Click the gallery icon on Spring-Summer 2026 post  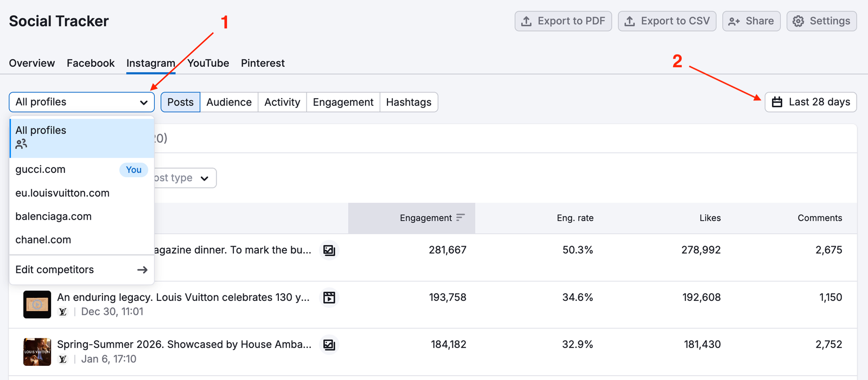pyautogui.click(x=329, y=345)
